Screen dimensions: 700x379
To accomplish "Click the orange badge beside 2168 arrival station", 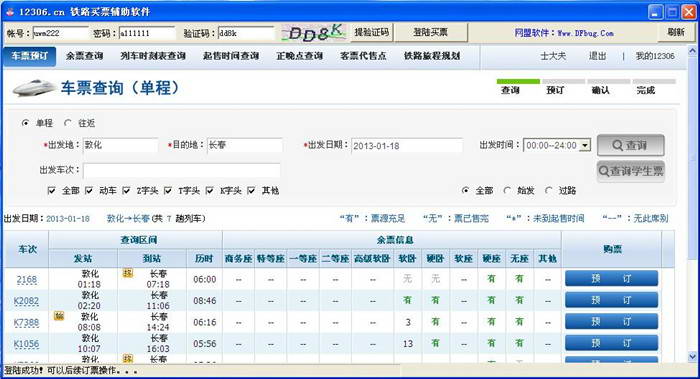I will click(128, 273).
